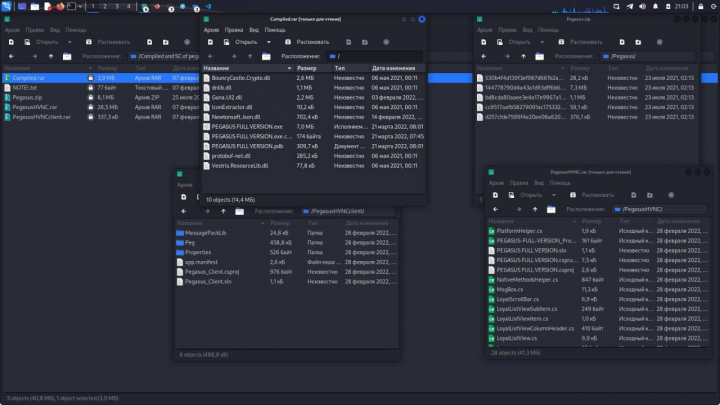Click stop icon in Pegasus.zip window toolbar
This screenshot has height=405, width=720.
pyautogui.click(x=659, y=42)
